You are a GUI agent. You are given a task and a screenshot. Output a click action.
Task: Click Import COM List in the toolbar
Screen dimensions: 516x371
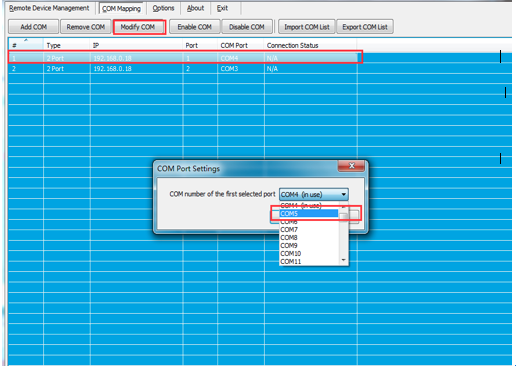click(x=307, y=27)
